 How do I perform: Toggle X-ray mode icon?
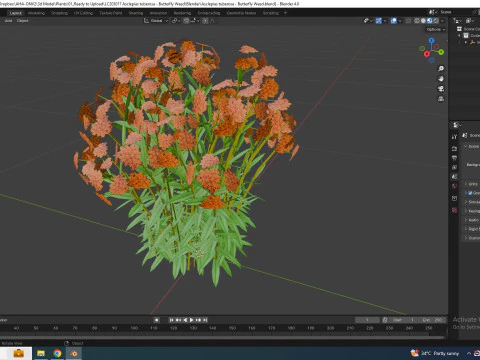point(408,21)
